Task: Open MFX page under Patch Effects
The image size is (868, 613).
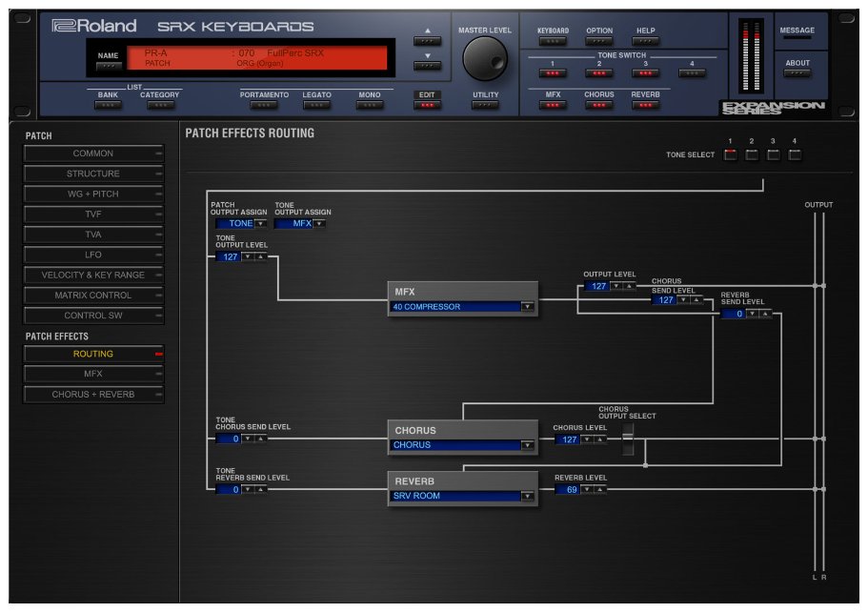Action: [93, 375]
